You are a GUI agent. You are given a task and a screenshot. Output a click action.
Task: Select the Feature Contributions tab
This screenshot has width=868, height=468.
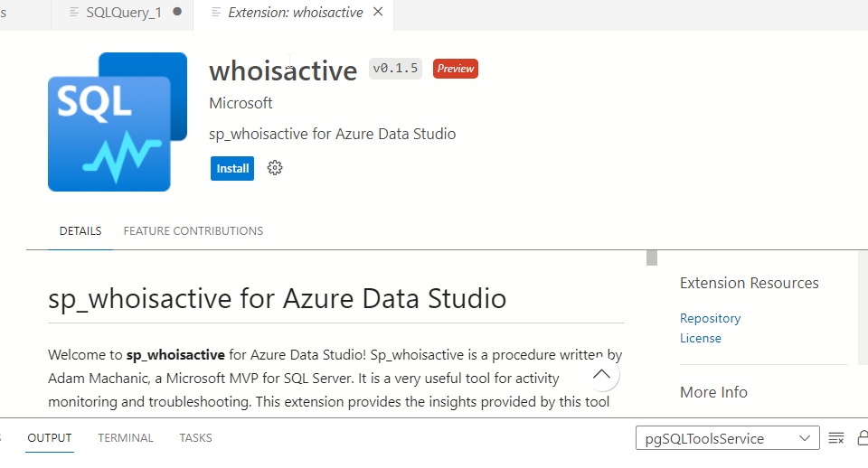click(193, 231)
